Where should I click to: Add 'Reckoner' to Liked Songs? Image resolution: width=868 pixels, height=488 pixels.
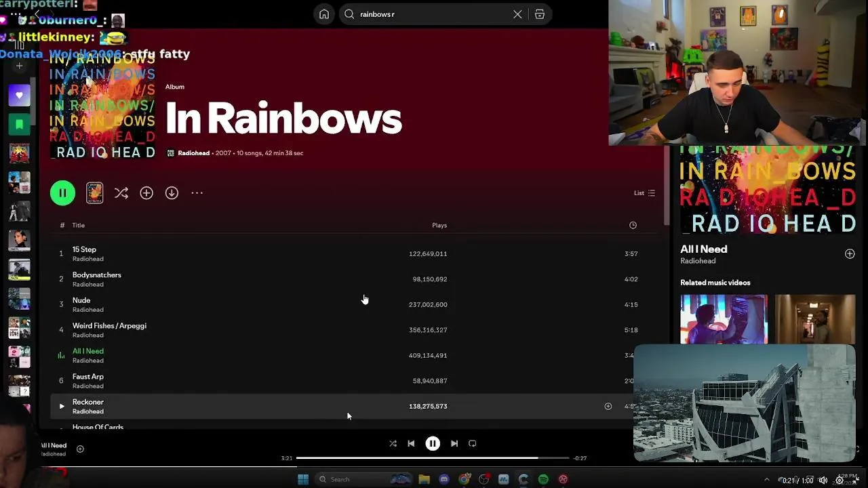[x=608, y=406]
